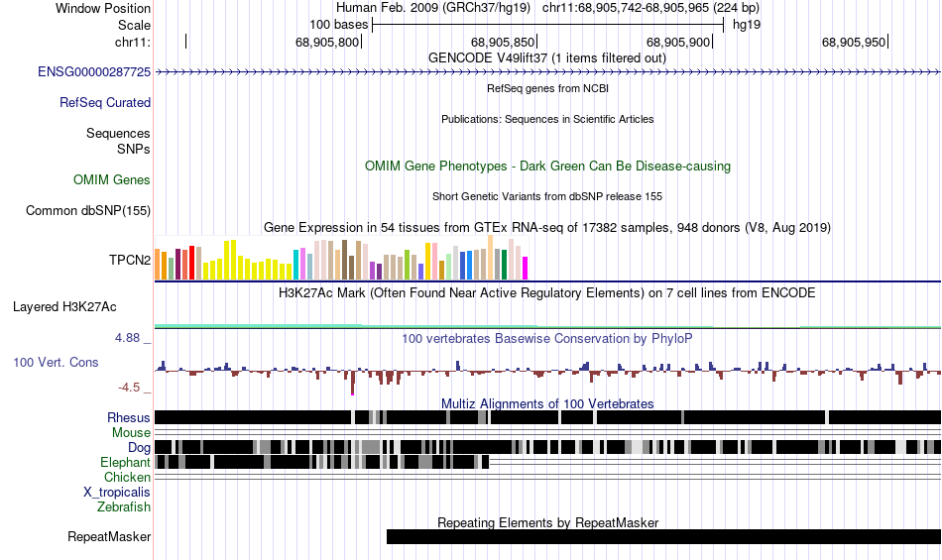The width and height of the screenshot is (942, 560).
Task: Click the Rhesus alignment block track
Action: click(x=547, y=417)
